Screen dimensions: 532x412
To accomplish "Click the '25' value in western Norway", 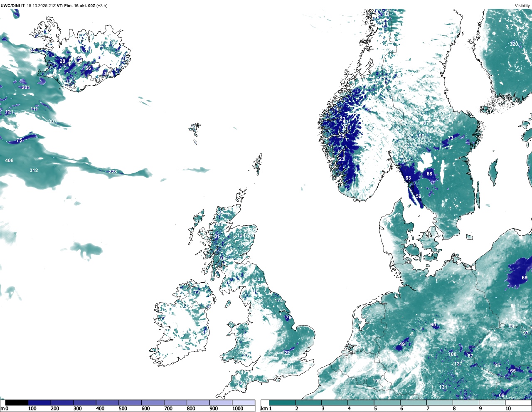I will coord(342,136).
